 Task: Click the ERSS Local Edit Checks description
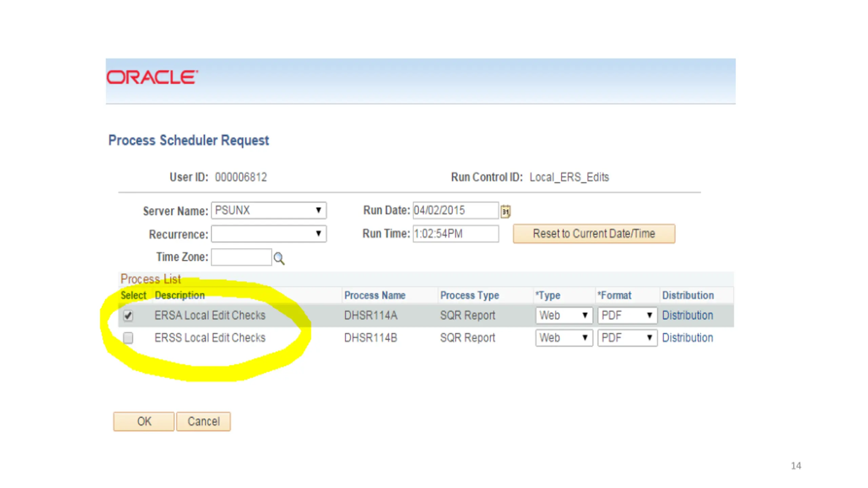(210, 338)
